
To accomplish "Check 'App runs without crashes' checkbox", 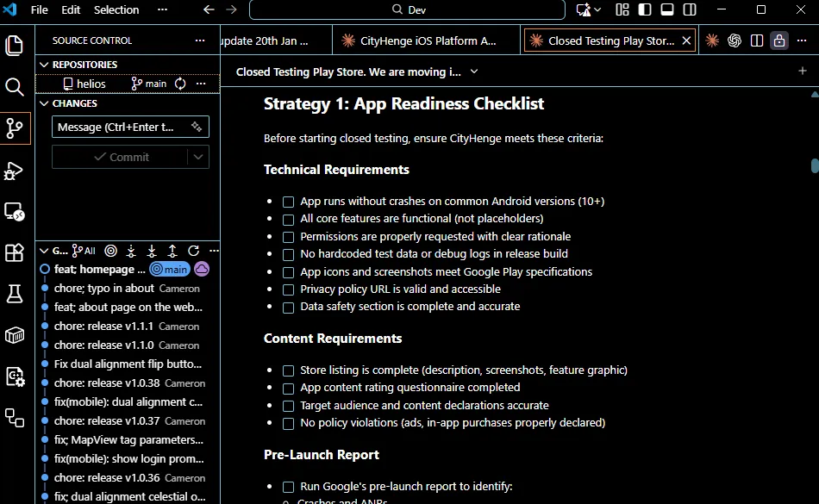I will point(288,202).
